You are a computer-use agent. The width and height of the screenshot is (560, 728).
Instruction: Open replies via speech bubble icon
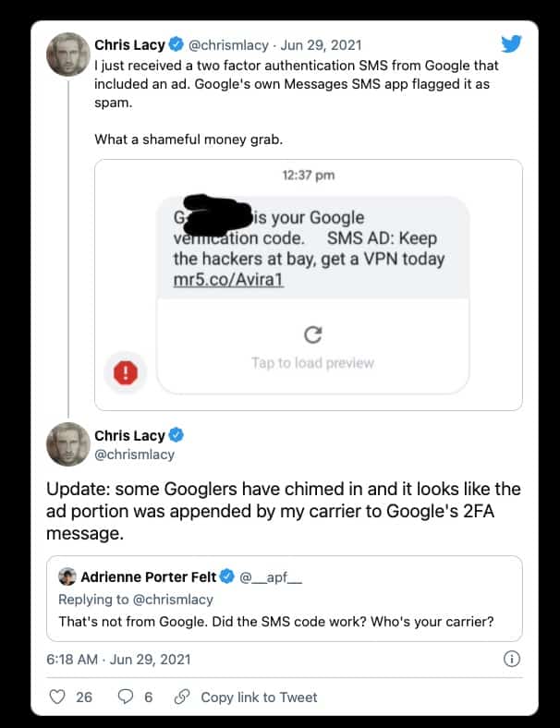[x=126, y=697]
